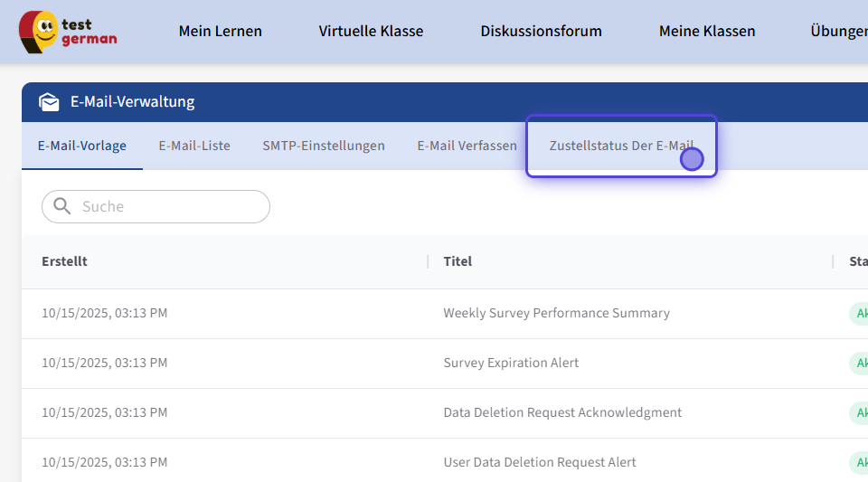Open User Data Deletion Request Alert
The height and width of the screenshot is (482, 868).
pos(540,462)
